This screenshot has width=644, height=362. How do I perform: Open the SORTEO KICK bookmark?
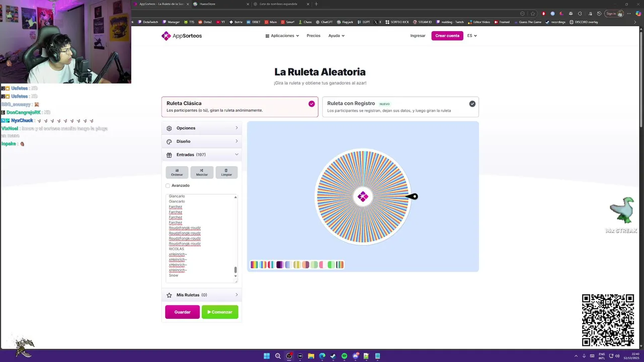pos(397,22)
